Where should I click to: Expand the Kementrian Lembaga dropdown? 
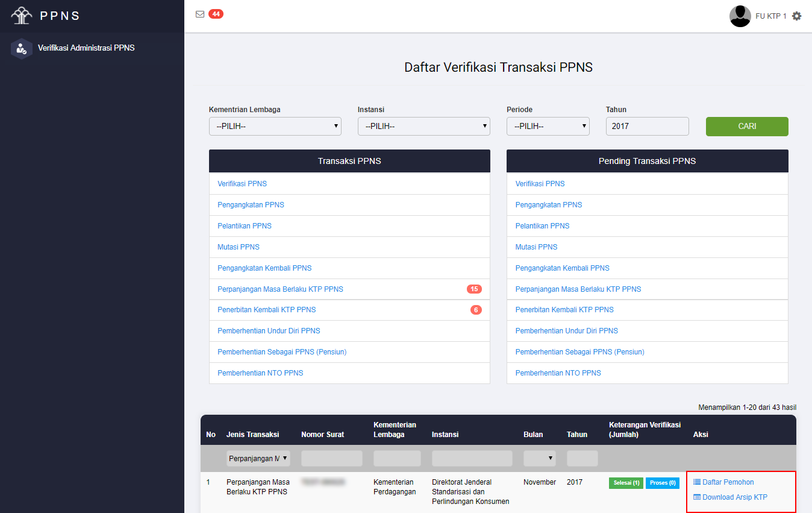[275, 127]
